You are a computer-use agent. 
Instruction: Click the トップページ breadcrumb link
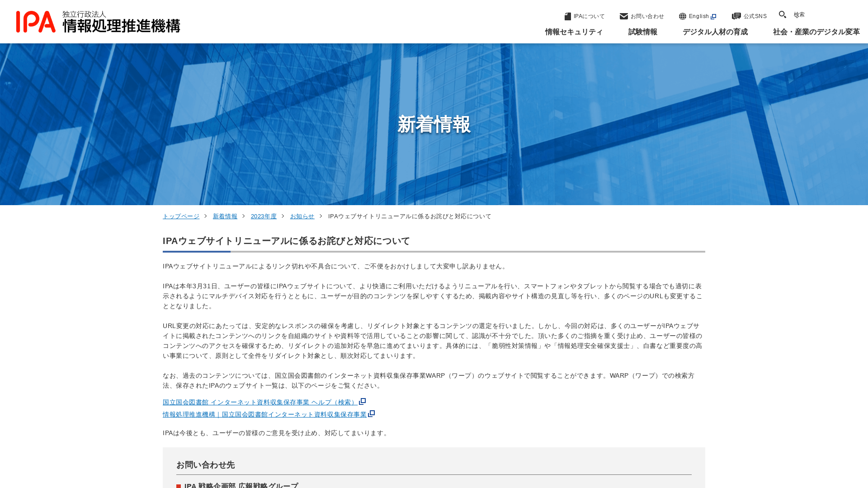[181, 216]
